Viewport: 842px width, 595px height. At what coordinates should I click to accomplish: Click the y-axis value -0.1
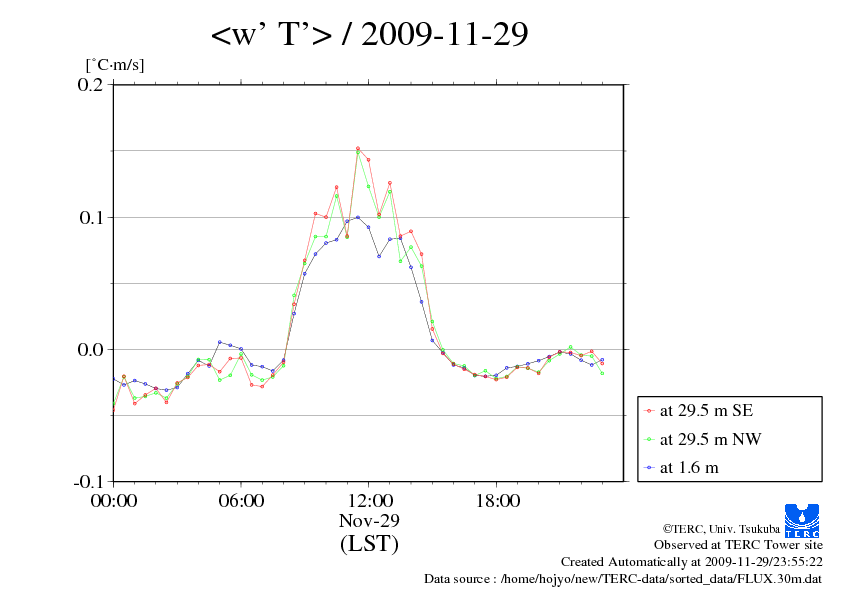(x=88, y=482)
